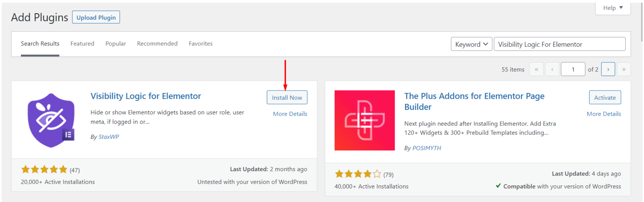Screen dimensions: 644x202
Task: Install the Visibility Logic for Elementor plugin
Action: click(287, 97)
